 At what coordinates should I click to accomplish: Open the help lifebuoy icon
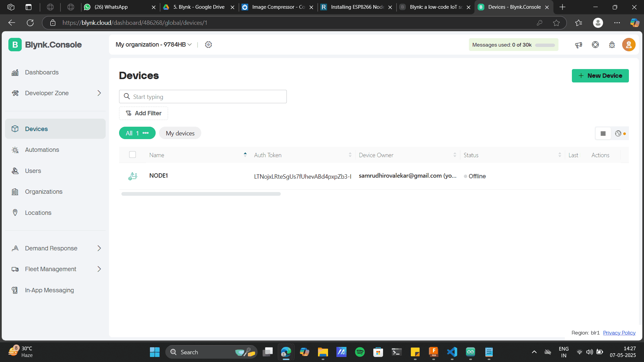(x=595, y=45)
